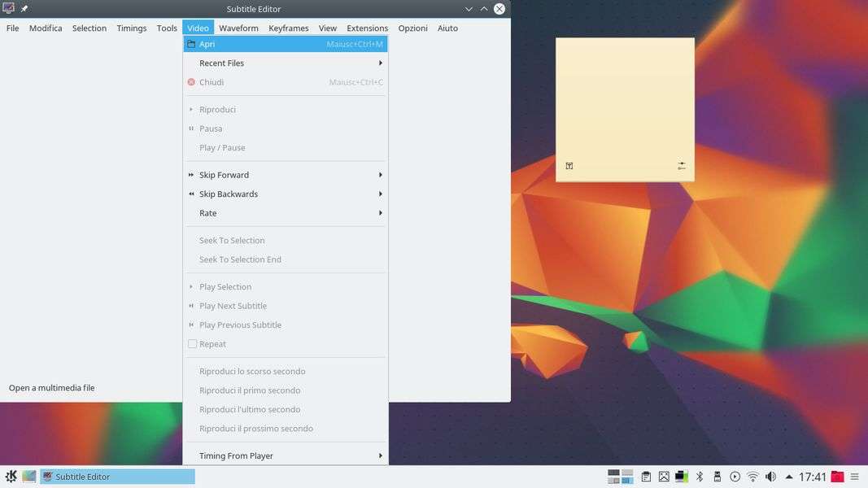
Task: Click the Chiudi red close icon
Action: coord(191,82)
